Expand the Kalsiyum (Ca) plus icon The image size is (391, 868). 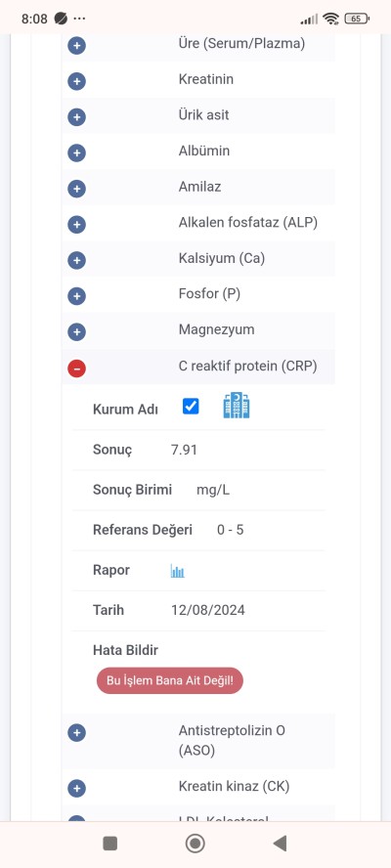pyautogui.click(x=76, y=261)
